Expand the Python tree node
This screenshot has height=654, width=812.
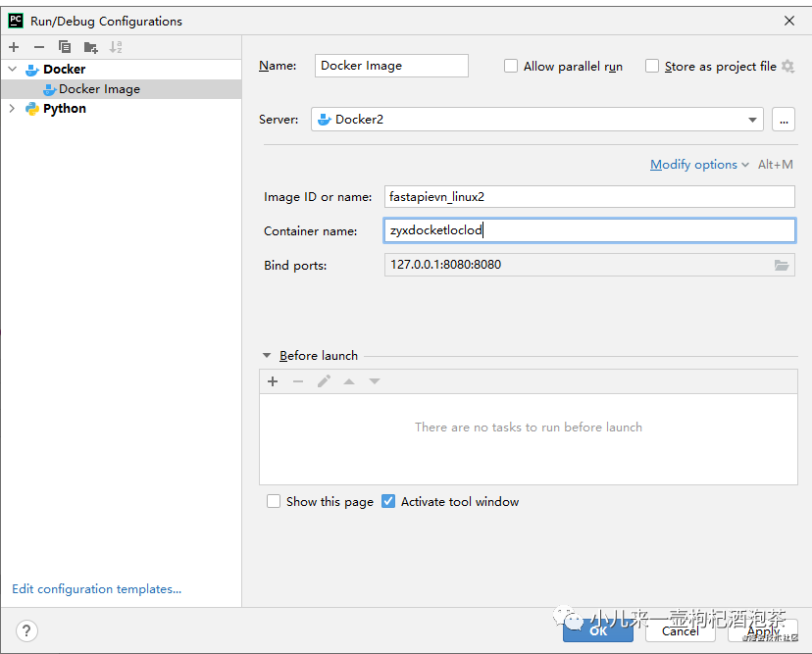13,108
